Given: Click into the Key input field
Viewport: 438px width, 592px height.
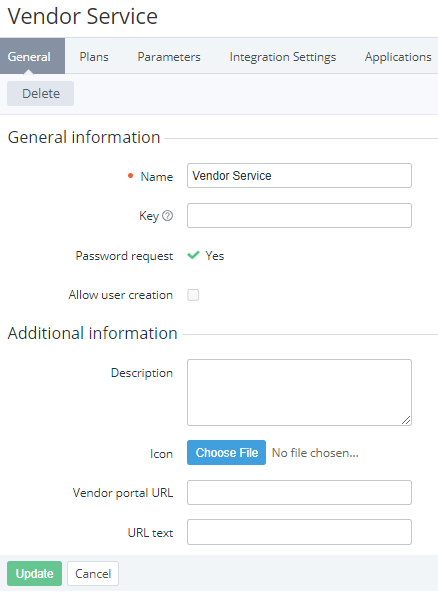Looking at the screenshot, I should point(299,216).
